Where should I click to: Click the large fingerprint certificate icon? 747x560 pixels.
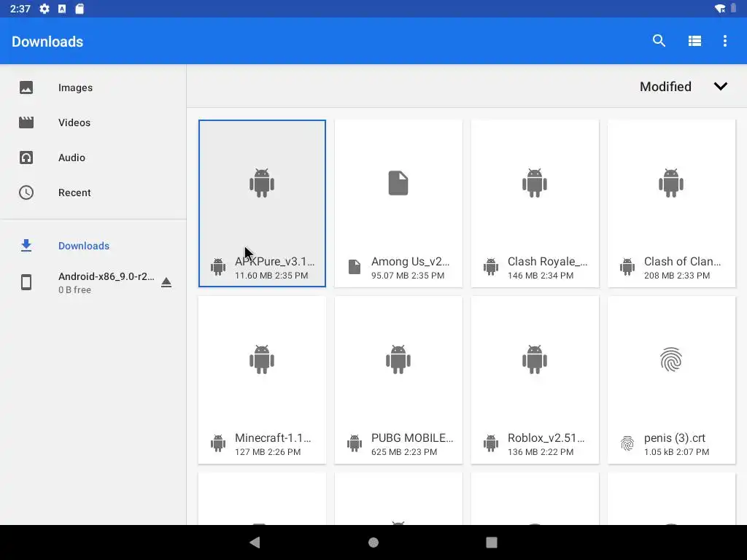671,359
